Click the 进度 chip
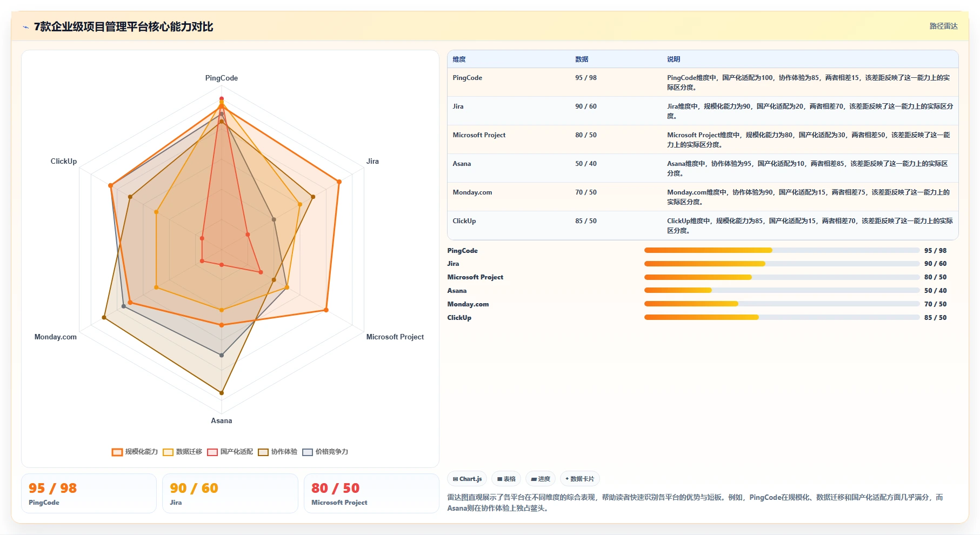The height and width of the screenshot is (535, 980). click(541, 479)
